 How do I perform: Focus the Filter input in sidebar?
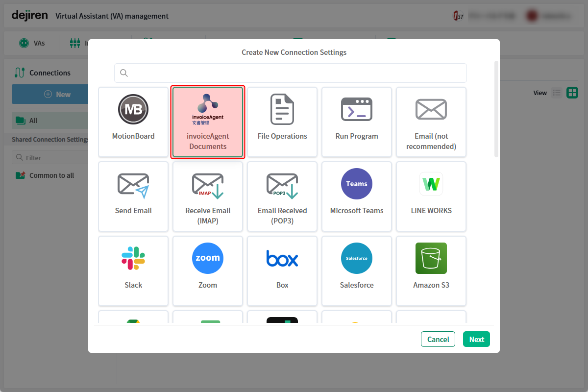tap(50, 158)
